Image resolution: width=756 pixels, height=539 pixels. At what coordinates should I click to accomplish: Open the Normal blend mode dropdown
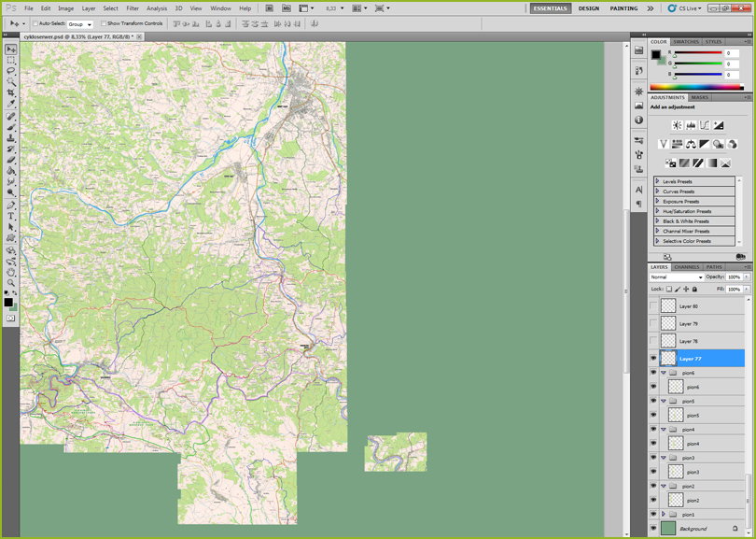click(677, 277)
